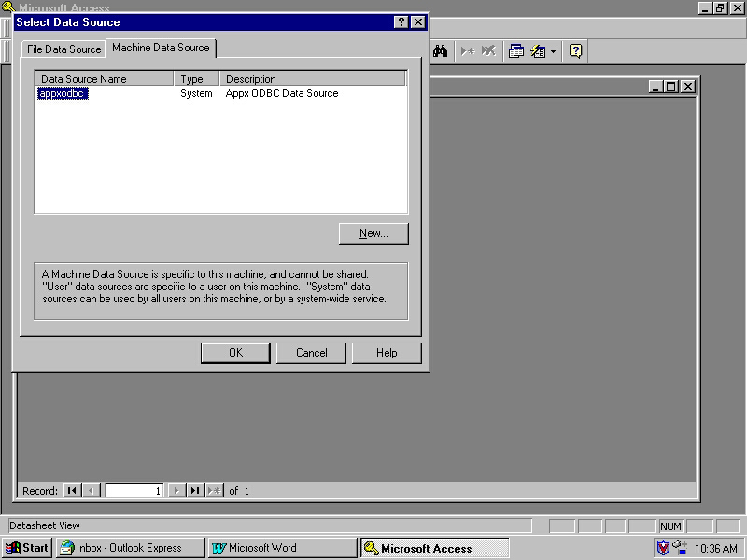The height and width of the screenshot is (560, 747).
Task: Click the System type cell
Action: tap(196, 93)
